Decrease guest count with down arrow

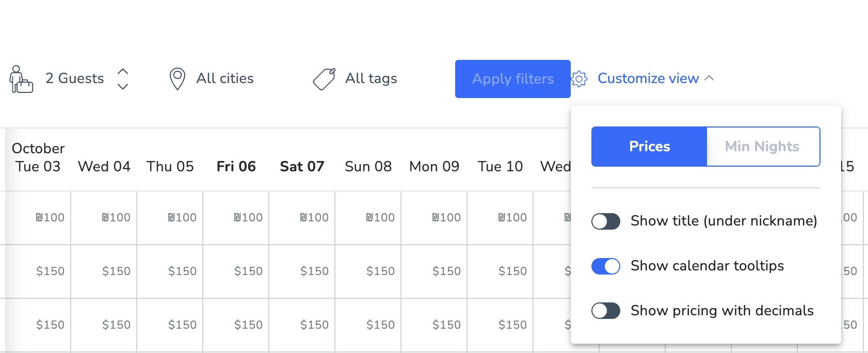click(x=123, y=86)
